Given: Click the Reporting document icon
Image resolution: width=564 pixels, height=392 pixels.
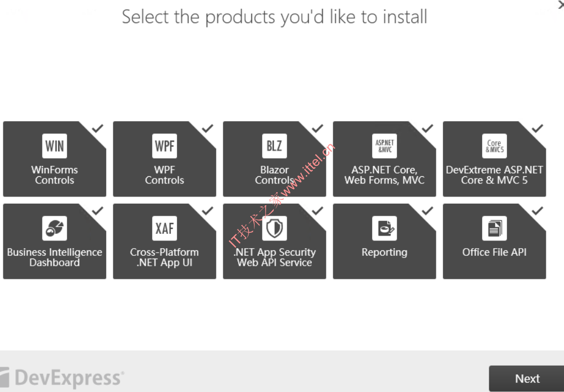Looking at the screenshot, I should [x=384, y=228].
